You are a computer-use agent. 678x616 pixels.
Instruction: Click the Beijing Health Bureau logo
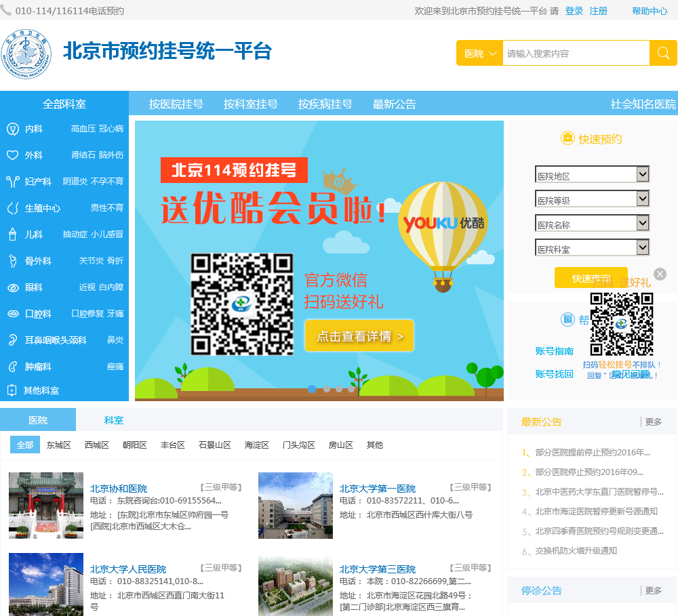click(x=26, y=54)
